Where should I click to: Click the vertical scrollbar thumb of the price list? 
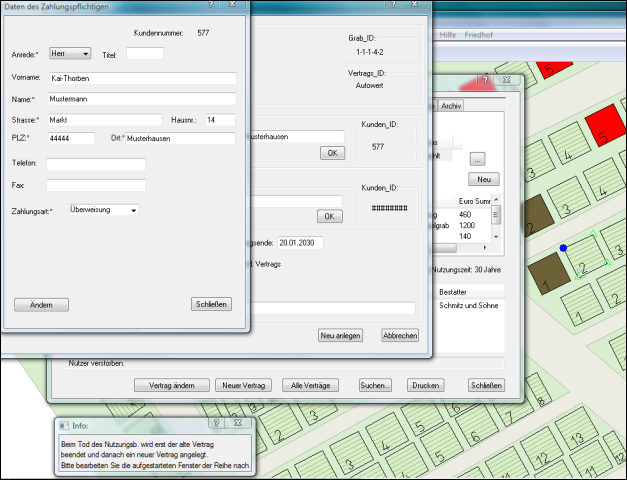(x=496, y=214)
